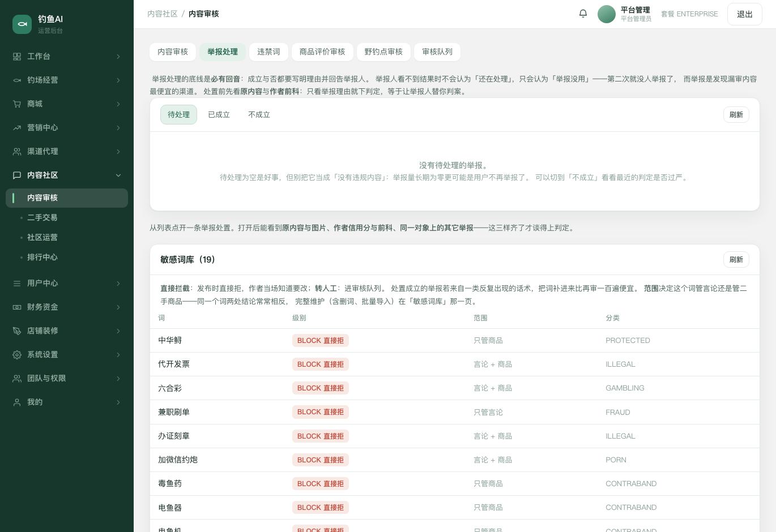
Task: Switch to the 内容审核 tab
Action: [x=173, y=52]
